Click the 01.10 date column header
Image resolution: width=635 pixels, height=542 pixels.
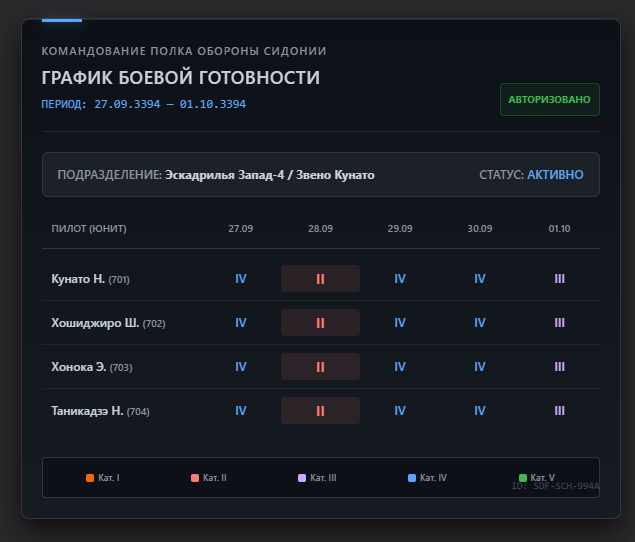click(559, 229)
